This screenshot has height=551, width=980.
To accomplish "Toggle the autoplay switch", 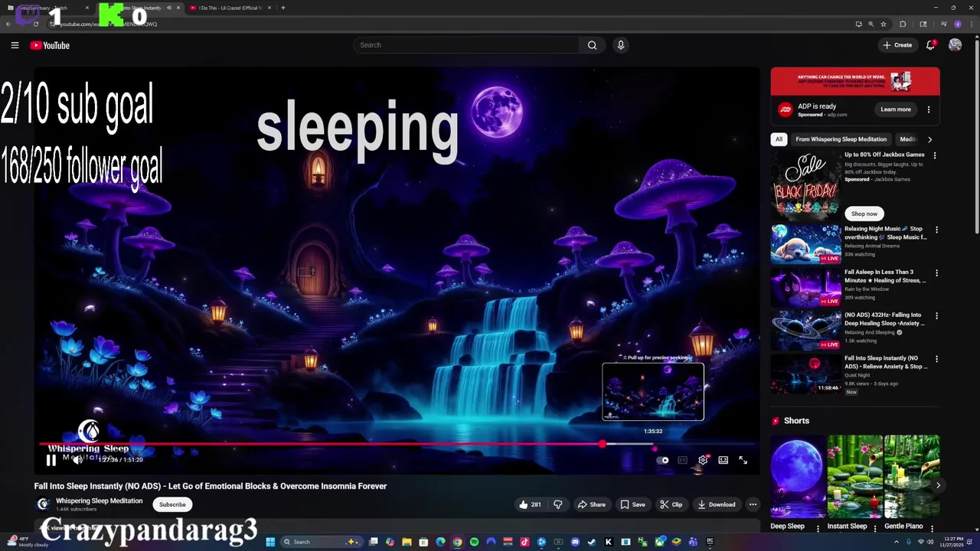I will click(662, 460).
